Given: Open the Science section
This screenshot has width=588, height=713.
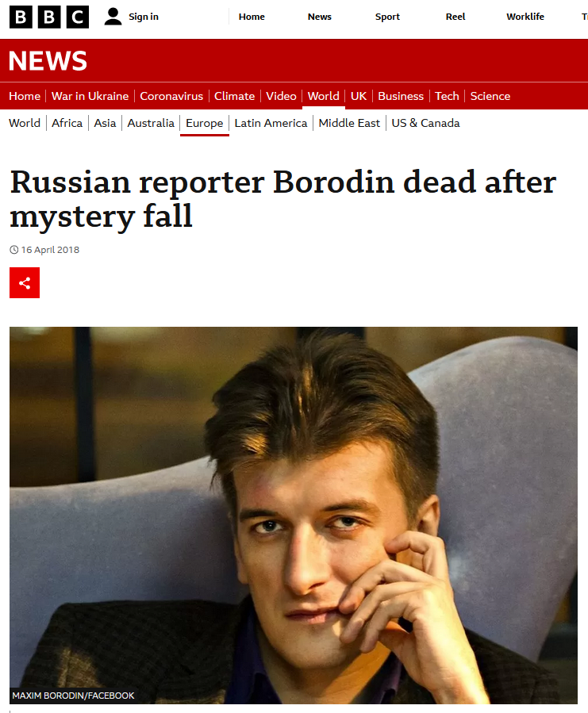Looking at the screenshot, I should point(490,96).
